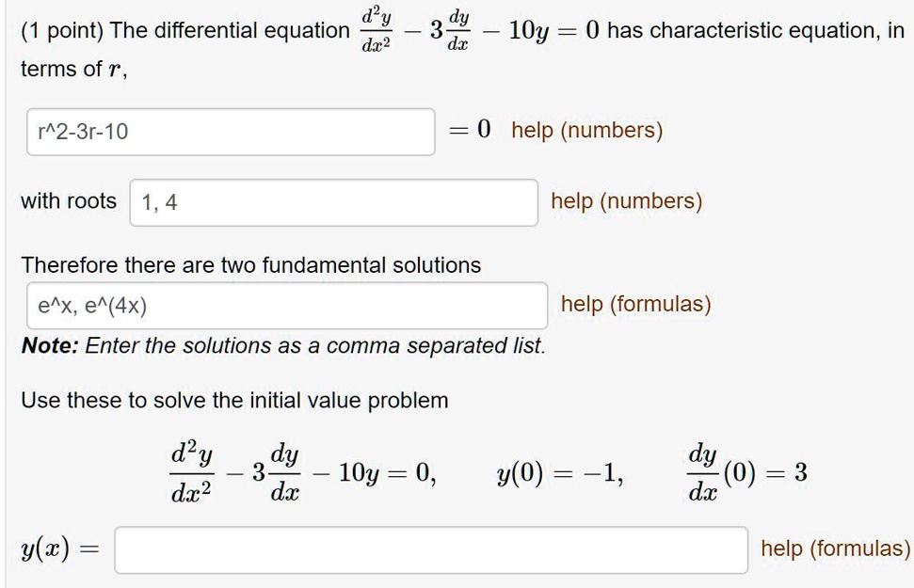This screenshot has width=914, height=588.
Task: Click the "terms of r" text
Action: pos(72,71)
